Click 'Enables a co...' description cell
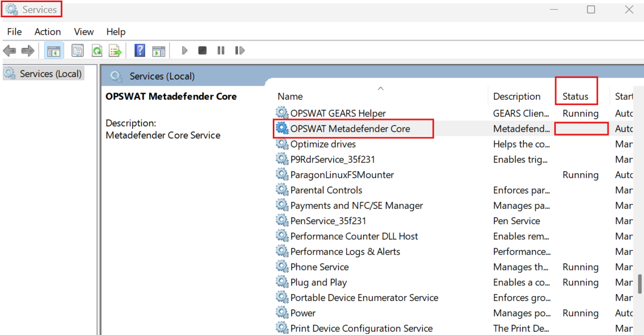The image size is (644, 335). click(521, 282)
